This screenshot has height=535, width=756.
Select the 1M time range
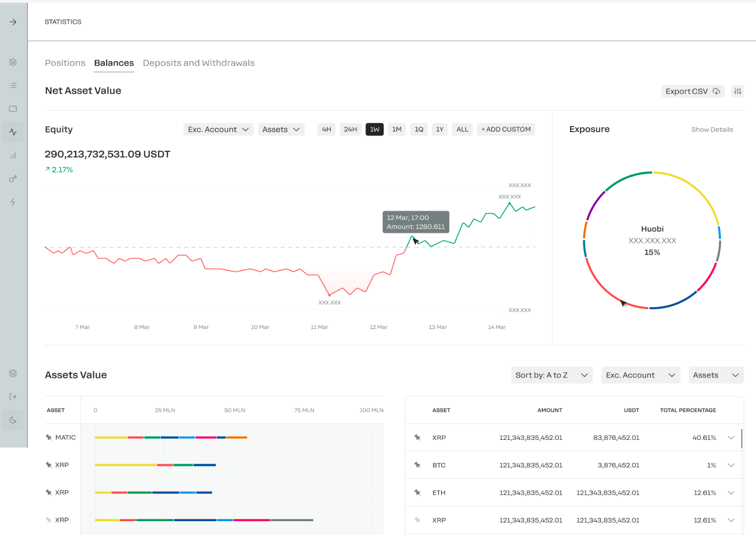point(397,129)
